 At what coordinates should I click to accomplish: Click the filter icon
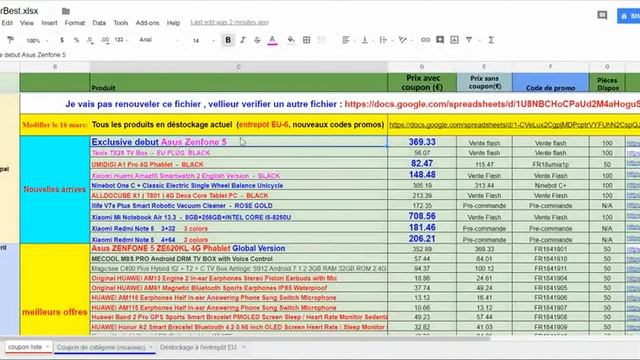(469, 40)
